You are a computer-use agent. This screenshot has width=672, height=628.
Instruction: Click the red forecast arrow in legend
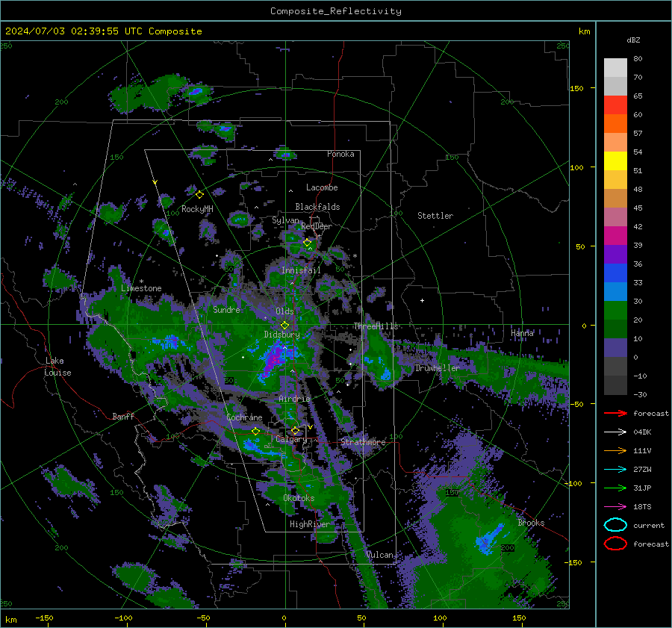tap(615, 413)
